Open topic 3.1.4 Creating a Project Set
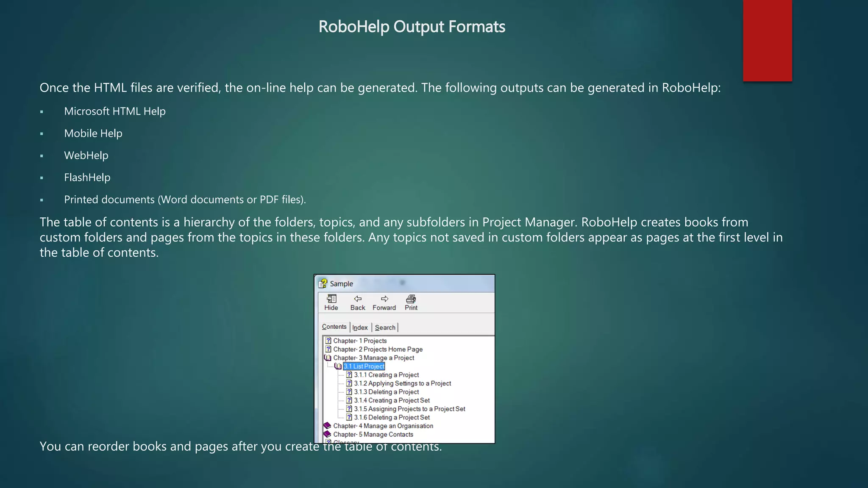The height and width of the screenshot is (488, 868). pyautogui.click(x=392, y=400)
